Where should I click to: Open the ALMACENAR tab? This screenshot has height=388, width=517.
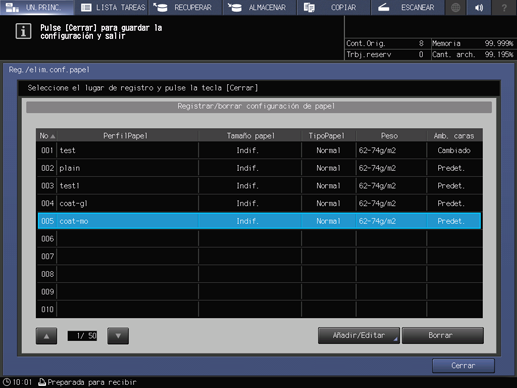[x=259, y=7]
